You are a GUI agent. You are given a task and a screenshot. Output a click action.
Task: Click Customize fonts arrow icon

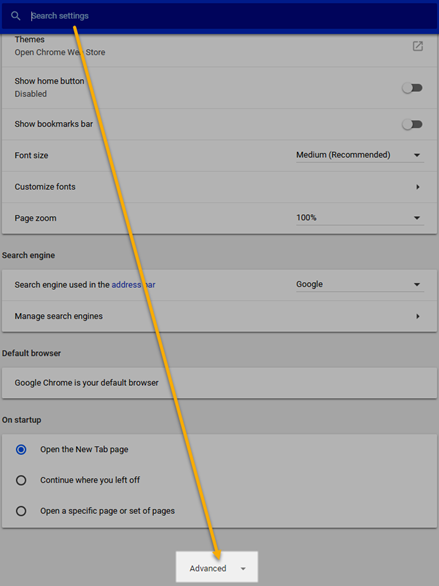click(x=418, y=186)
